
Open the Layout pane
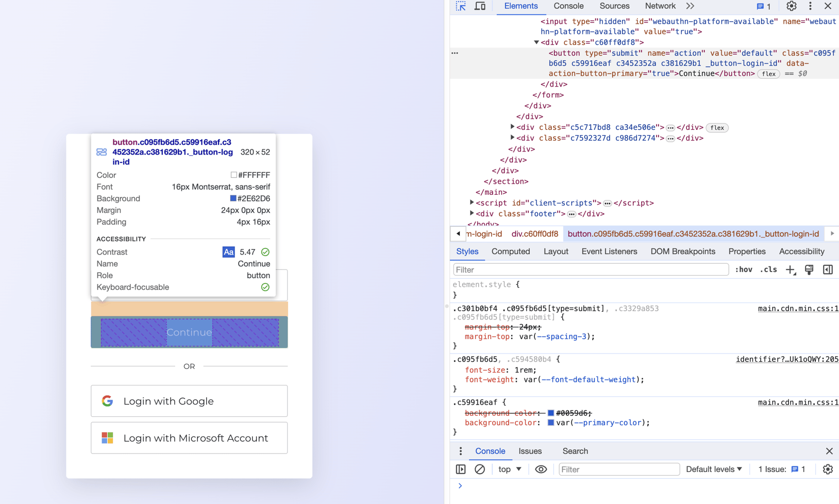(x=556, y=251)
